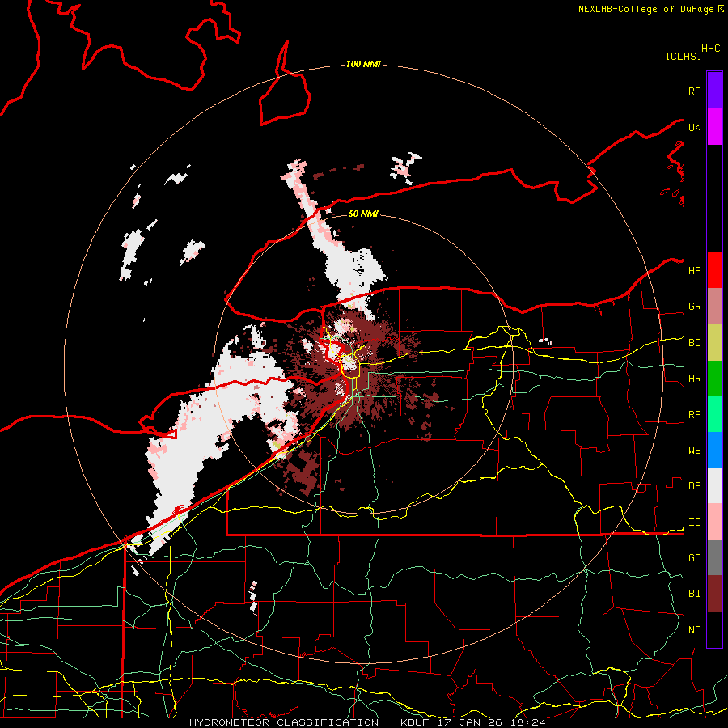Click the UK magenta legend swatch
Screen dimensions: 728x728
(714, 127)
